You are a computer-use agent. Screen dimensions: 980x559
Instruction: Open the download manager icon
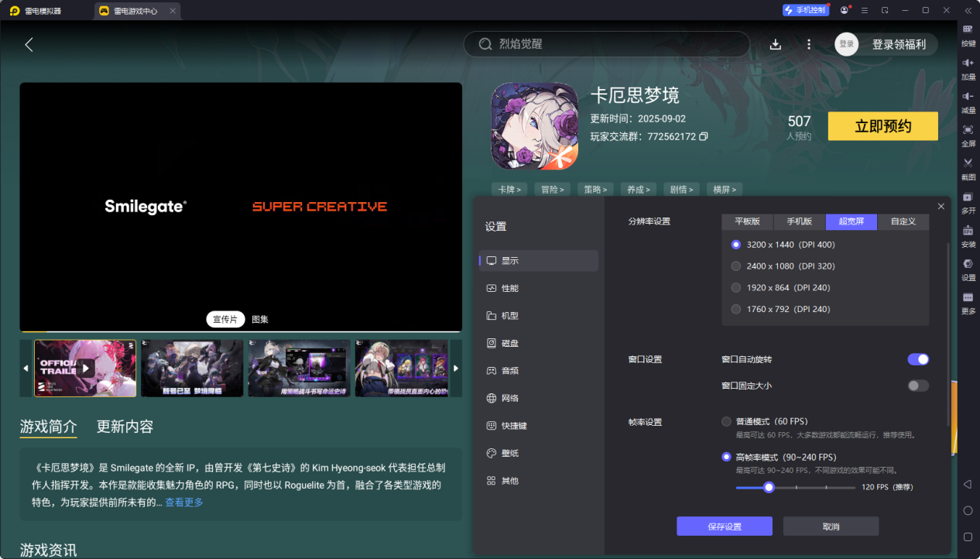(776, 45)
